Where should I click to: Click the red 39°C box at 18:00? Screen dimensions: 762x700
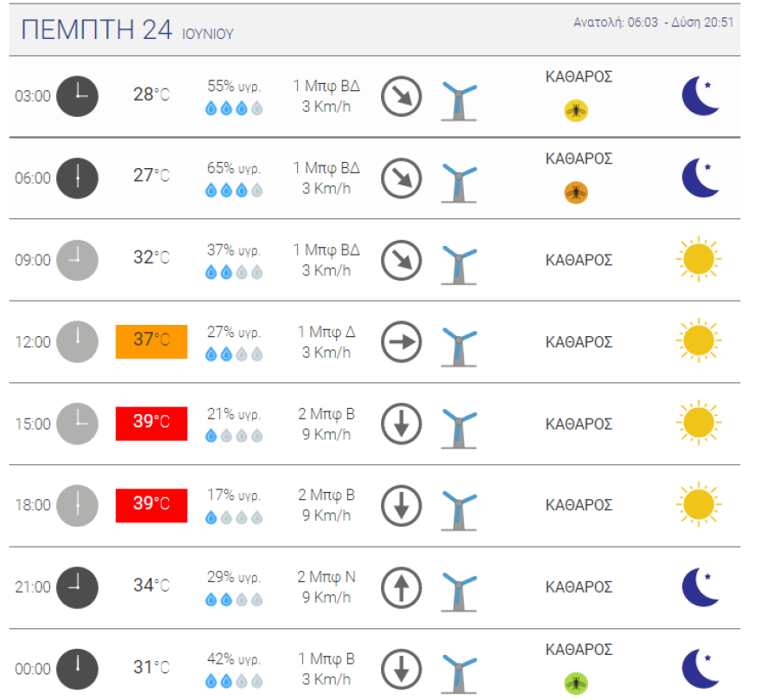tap(152, 505)
